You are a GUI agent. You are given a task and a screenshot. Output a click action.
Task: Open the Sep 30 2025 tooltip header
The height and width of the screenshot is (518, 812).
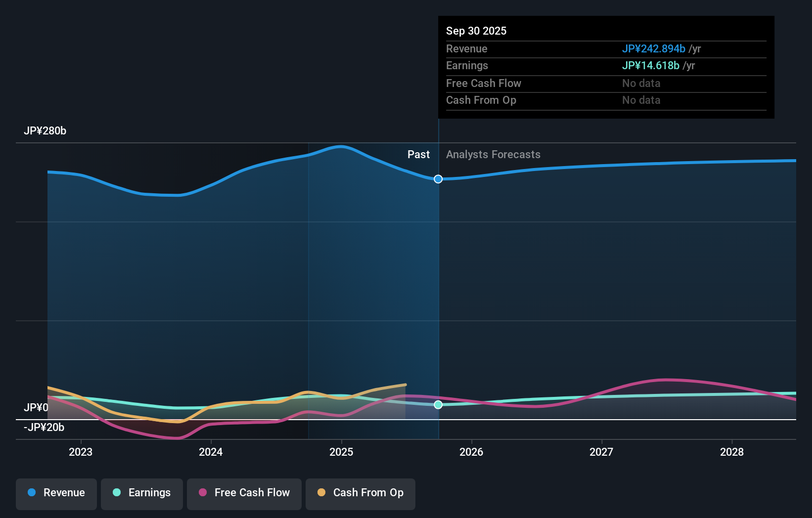[x=476, y=31]
